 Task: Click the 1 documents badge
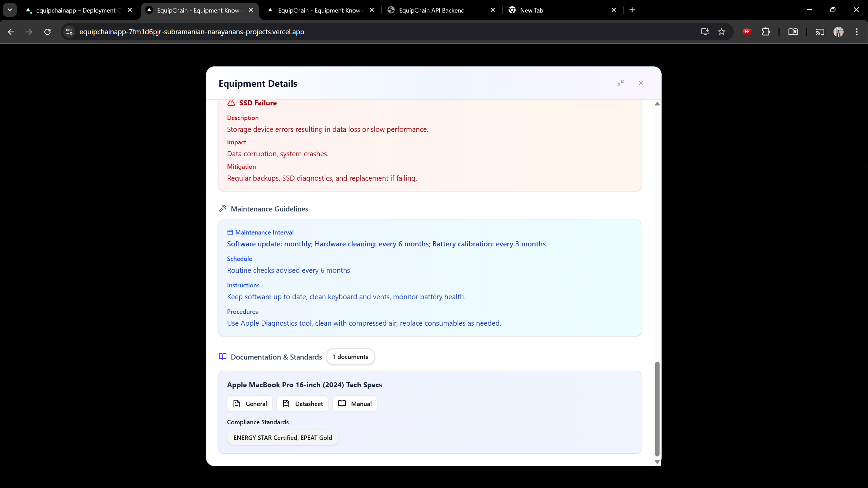[x=350, y=357]
